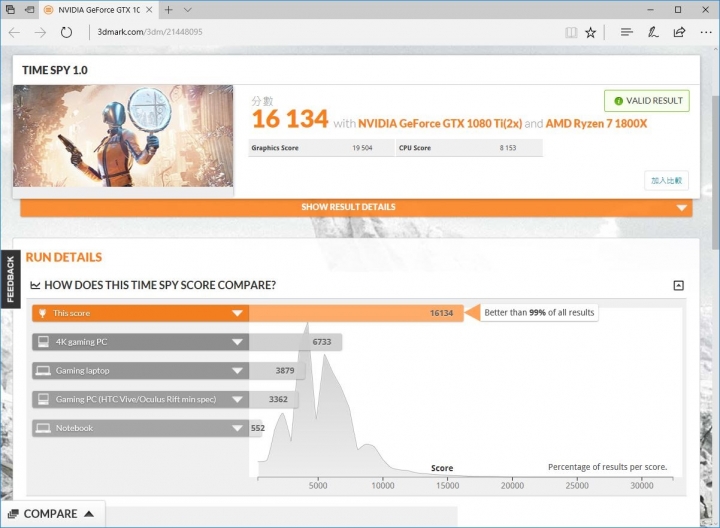Click the 6733 score value
This screenshot has width=720, height=528.
pyautogui.click(x=322, y=342)
